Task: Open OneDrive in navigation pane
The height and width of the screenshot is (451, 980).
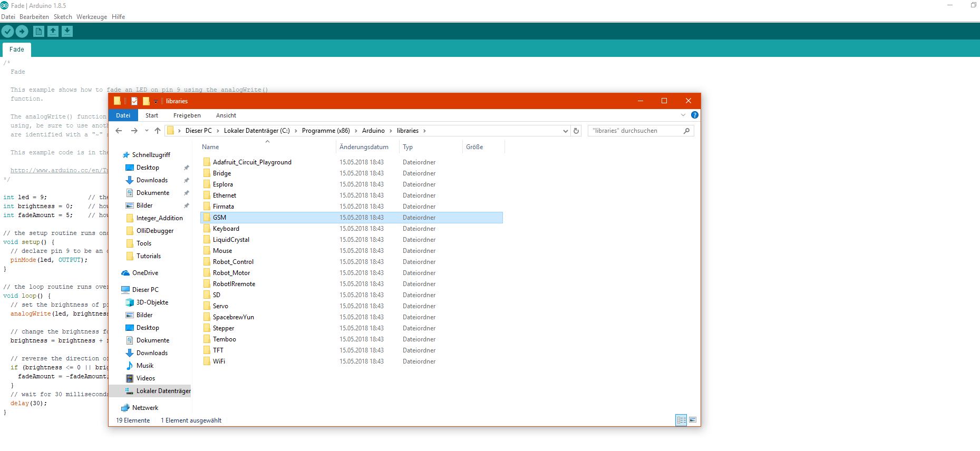Action: click(145, 273)
